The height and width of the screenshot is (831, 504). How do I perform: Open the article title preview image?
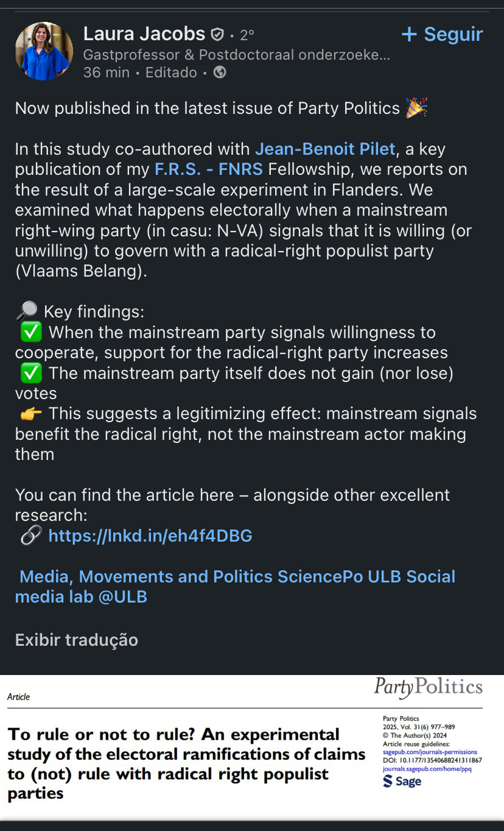click(x=186, y=763)
